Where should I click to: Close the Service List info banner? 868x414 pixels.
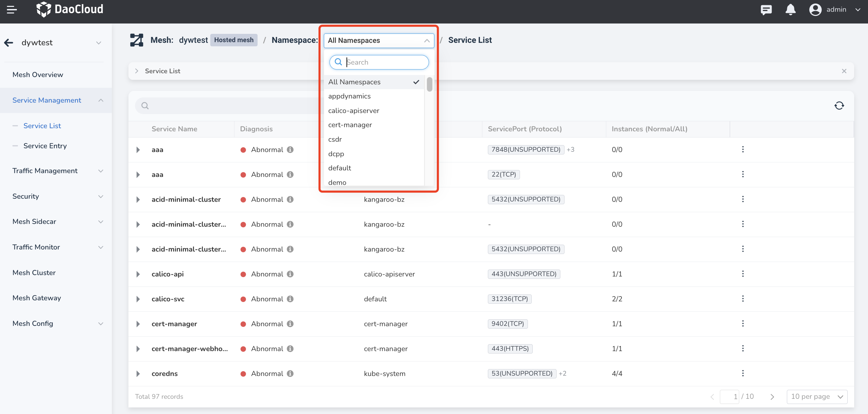point(844,71)
